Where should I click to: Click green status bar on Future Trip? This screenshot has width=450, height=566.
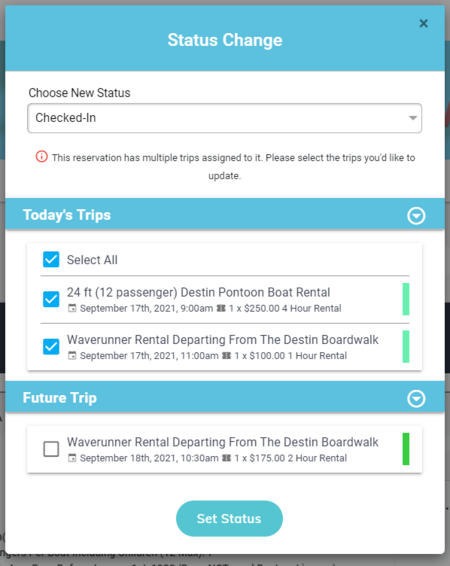pyautogui.click(x=406, y=449)
